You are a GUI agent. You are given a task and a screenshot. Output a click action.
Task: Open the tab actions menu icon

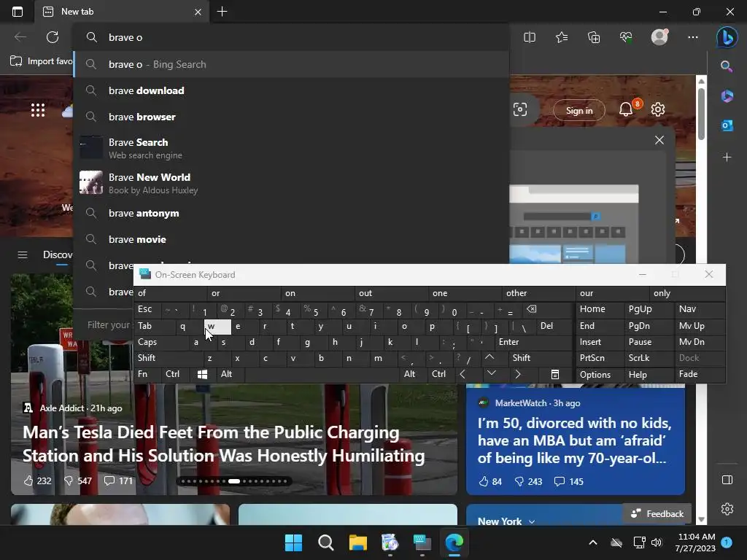[x=18, y=12]
